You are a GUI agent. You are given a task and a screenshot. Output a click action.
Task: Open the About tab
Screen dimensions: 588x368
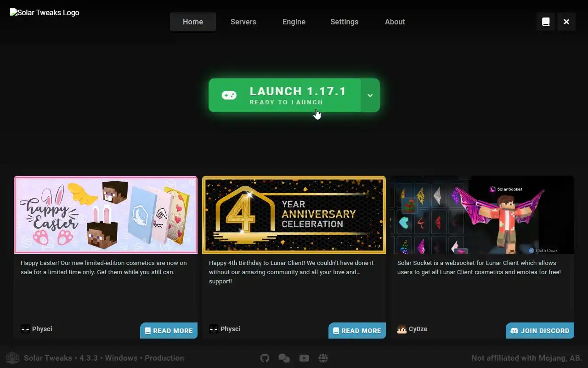coord(395,22)
